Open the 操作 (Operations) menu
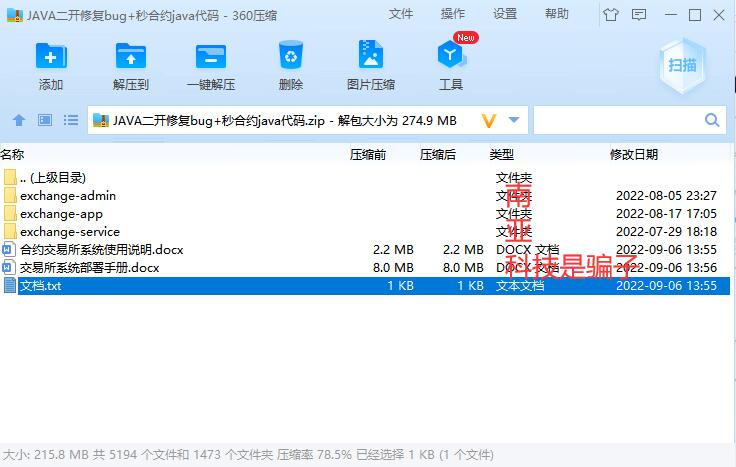The image size is (736, 467). (x=453, y=14)
